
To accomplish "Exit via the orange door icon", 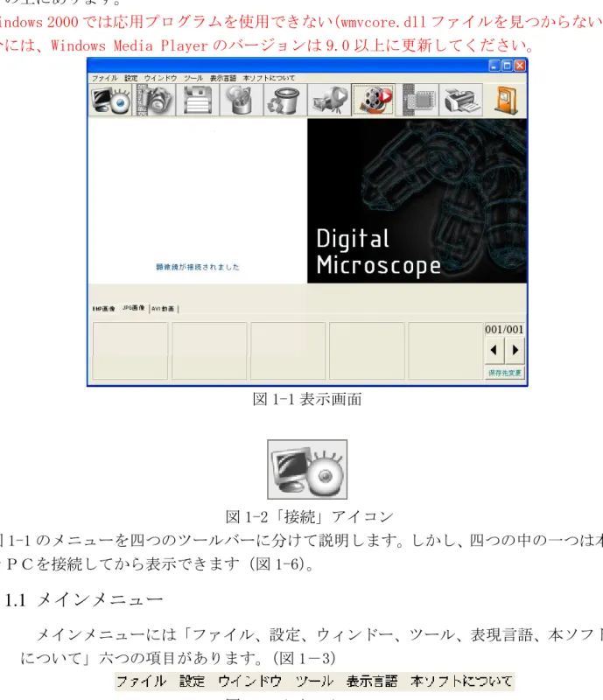I will click(506, 100).
